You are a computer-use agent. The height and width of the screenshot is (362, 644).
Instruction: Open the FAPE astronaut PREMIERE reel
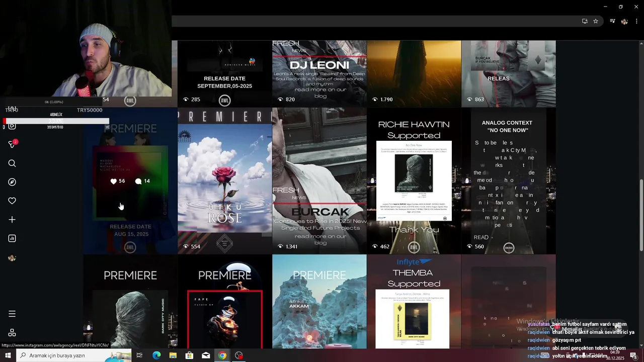225,302
